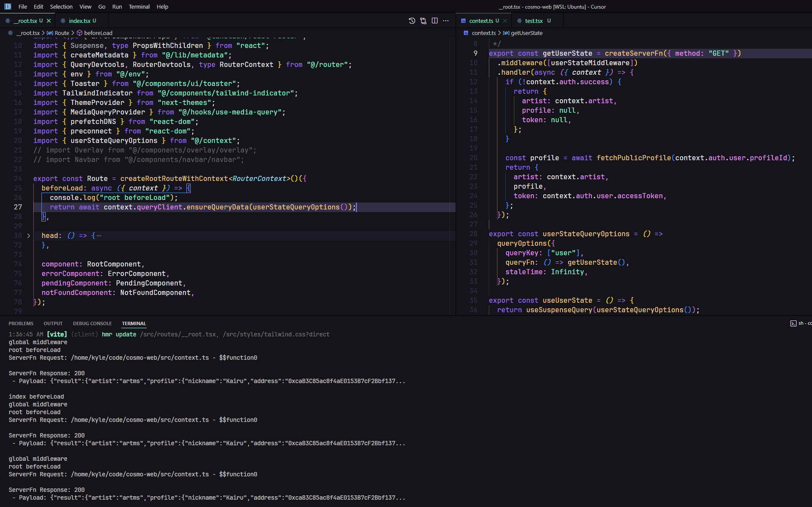Viewport: 812px width, 507px height.
Task: Click the React icon on test.tsx tab
Action: coord(519,21)
